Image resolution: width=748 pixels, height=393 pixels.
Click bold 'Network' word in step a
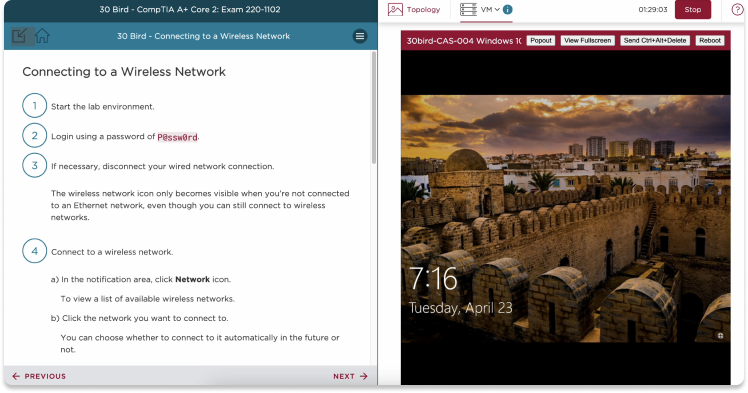[x=192, y=279]
